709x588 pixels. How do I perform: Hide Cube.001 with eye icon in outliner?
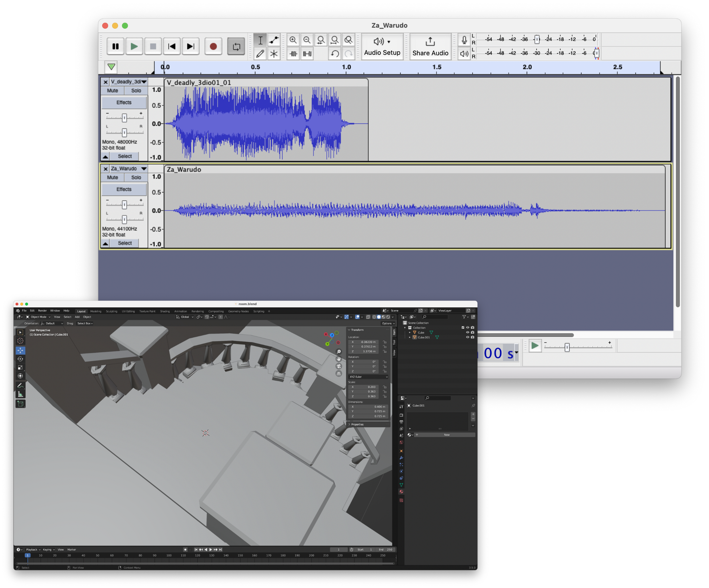point(468,337)
